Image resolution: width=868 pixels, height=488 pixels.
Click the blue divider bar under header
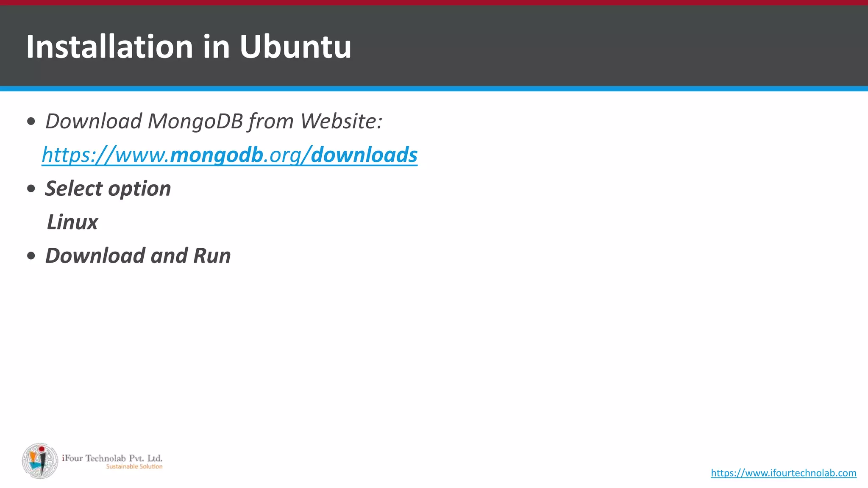434,89
